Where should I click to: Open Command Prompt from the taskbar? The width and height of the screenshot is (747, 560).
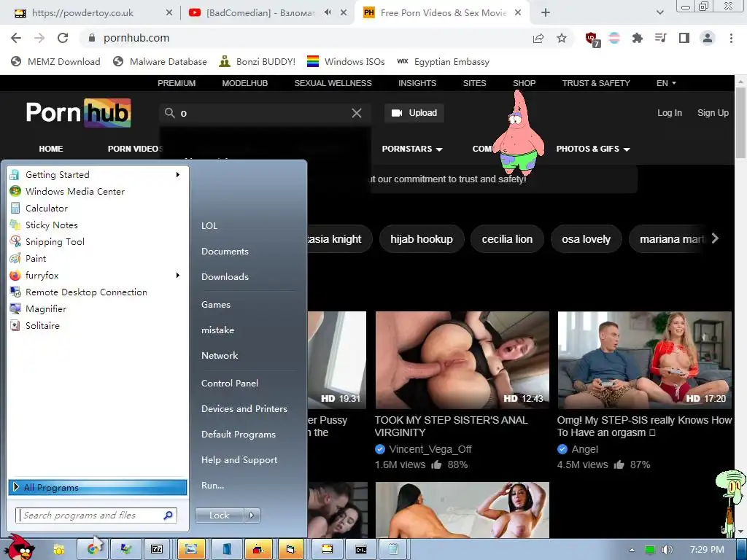tap(361, 549)
